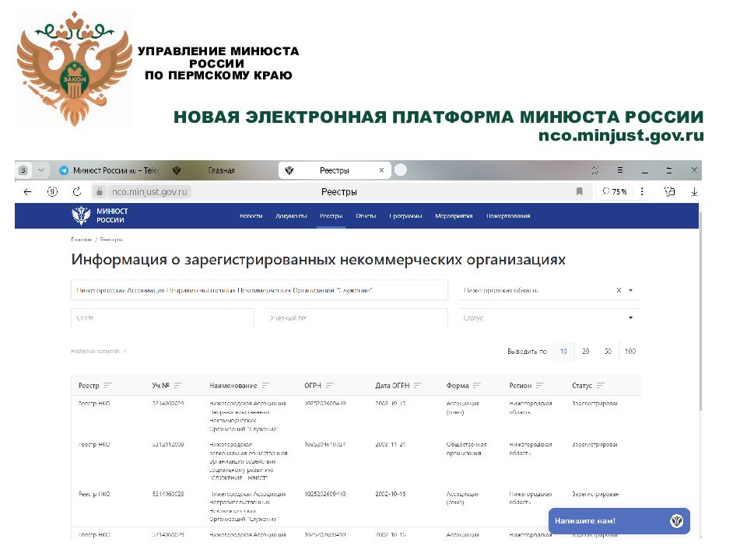The height and width of the screenshot is (560, 747).
Task: Click the Главная breadcrumb link
Action: click(x=82, y=240)
